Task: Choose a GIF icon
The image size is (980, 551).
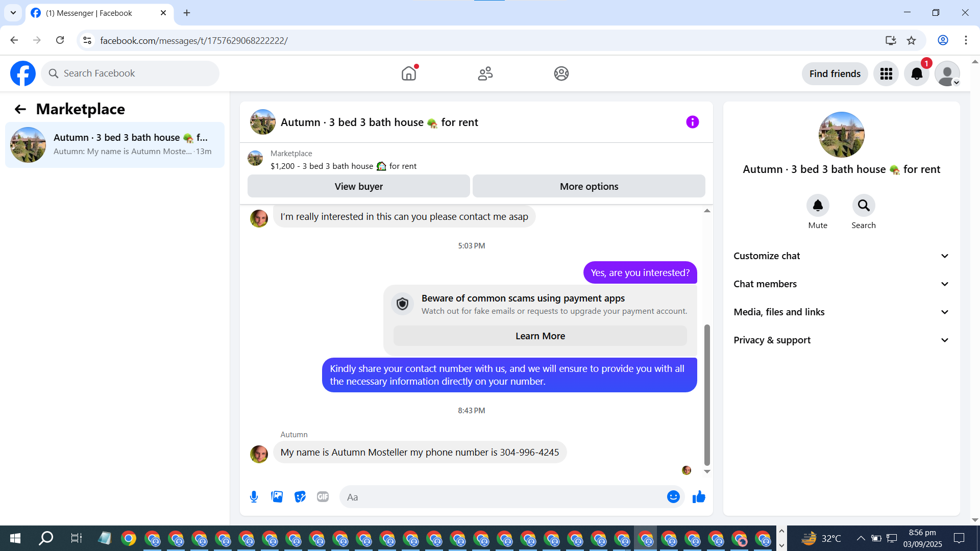Action: pyautogui.click(x=323, y=497)
